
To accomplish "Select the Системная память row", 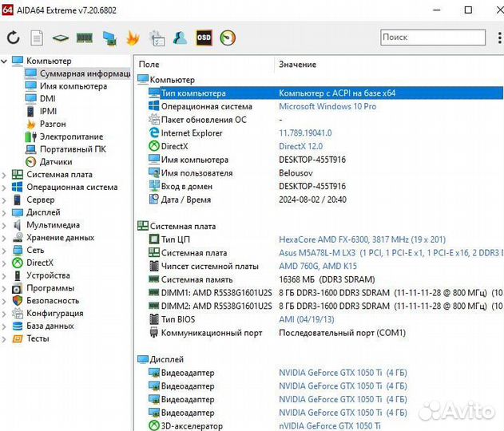I will coord(326,279).
